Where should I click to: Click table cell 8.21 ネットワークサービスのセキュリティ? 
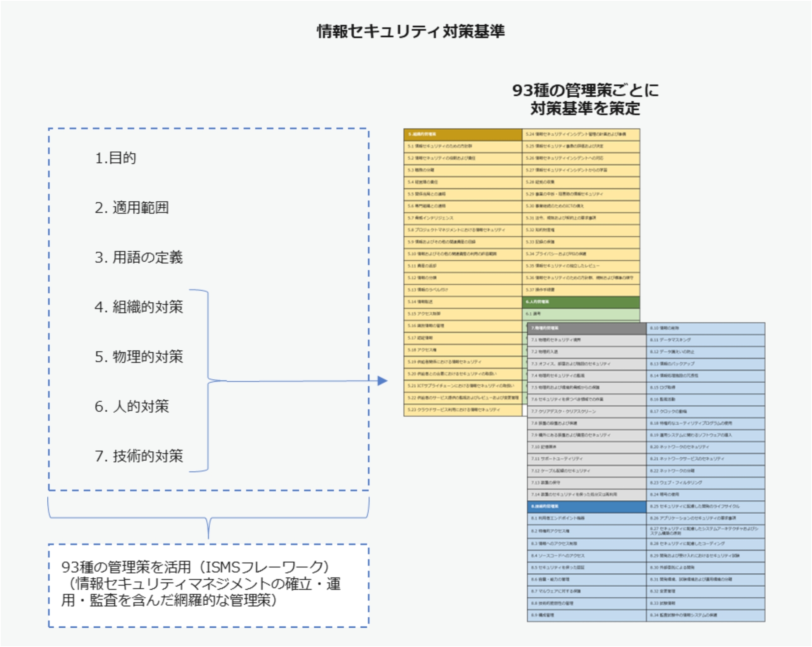click(x=706, y=459)
